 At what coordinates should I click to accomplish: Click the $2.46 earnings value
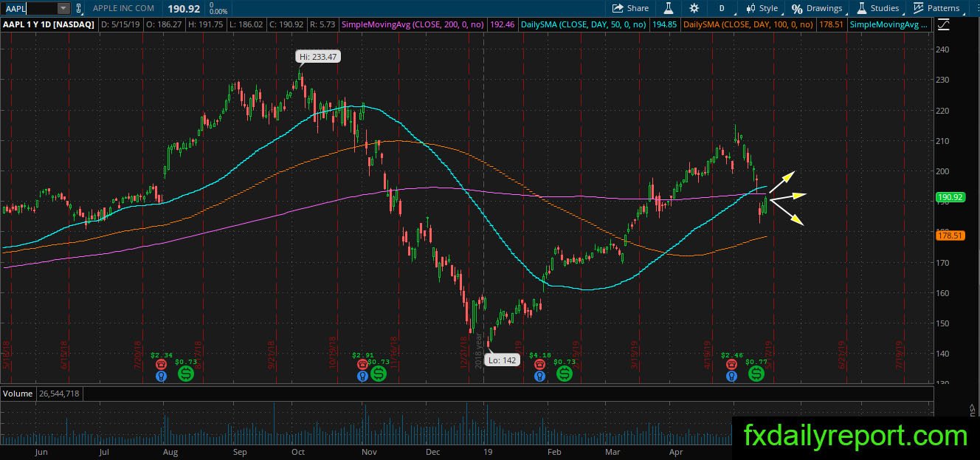point(731,355)
